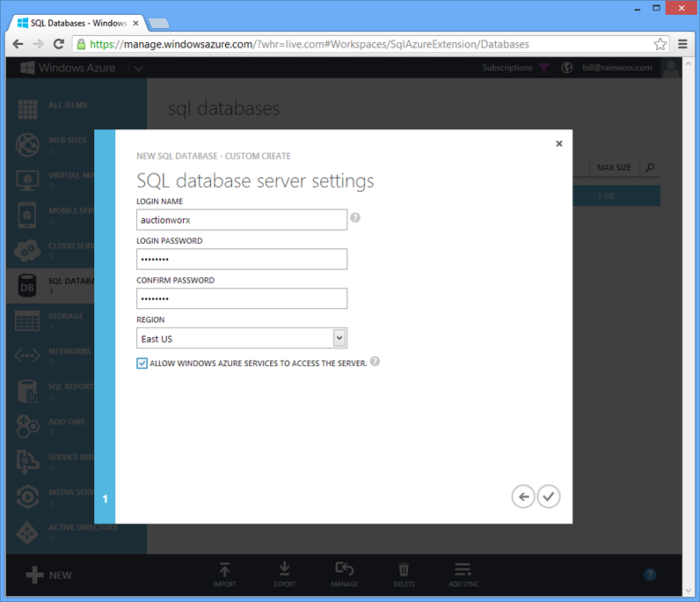The image size is (700, 602).
Task: Click the Subscriptions filter funnel icon
Action: coord(543,68)
